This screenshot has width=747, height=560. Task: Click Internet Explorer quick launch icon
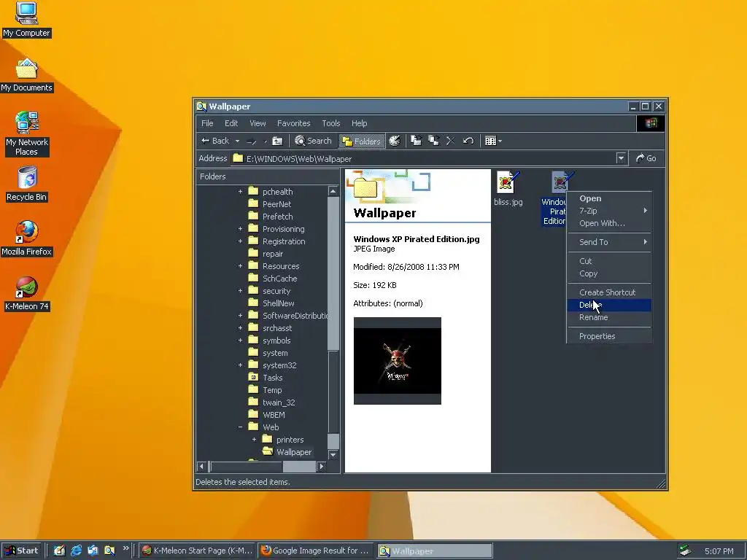coord(76,551)
